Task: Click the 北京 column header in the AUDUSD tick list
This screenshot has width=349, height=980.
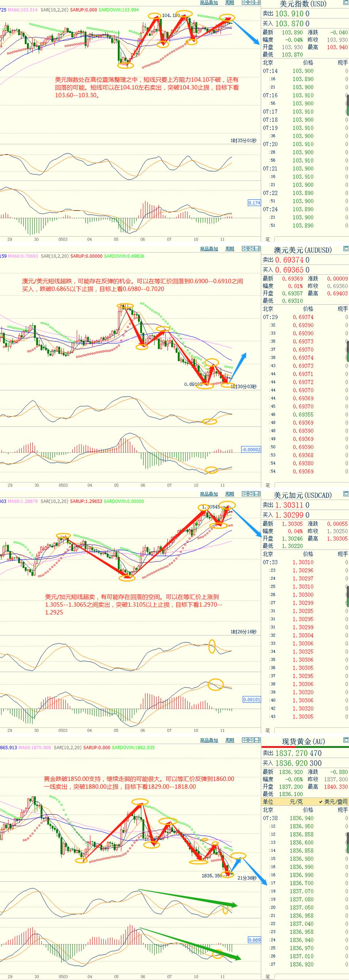Action: 268,309
